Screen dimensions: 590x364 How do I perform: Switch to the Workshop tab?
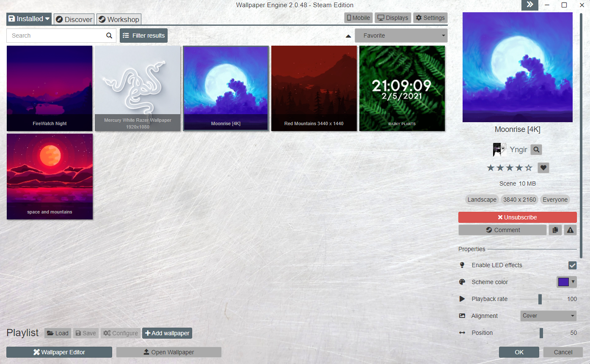pos(119,19)
